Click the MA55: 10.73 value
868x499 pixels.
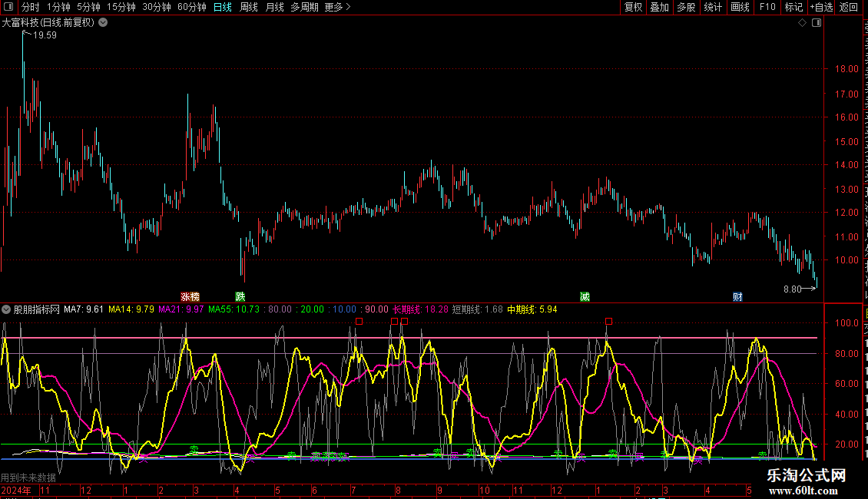click(x=234, y=310)
